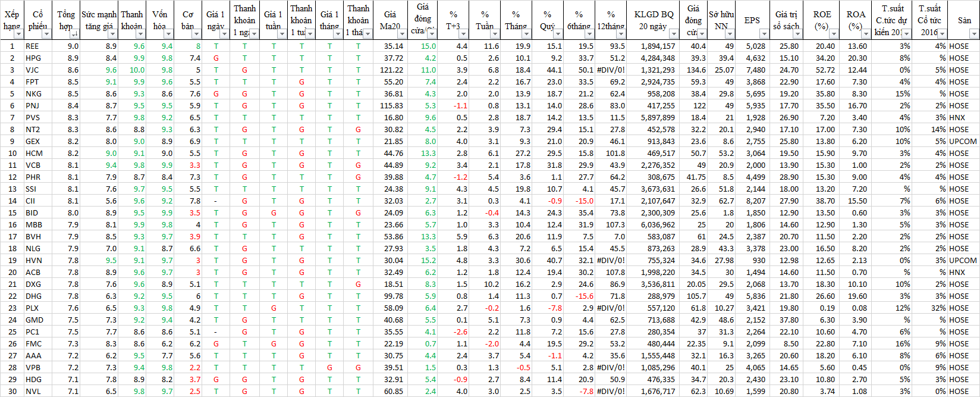
Task: Click the VJC stock symbol cell
Action: click(38, 70)
